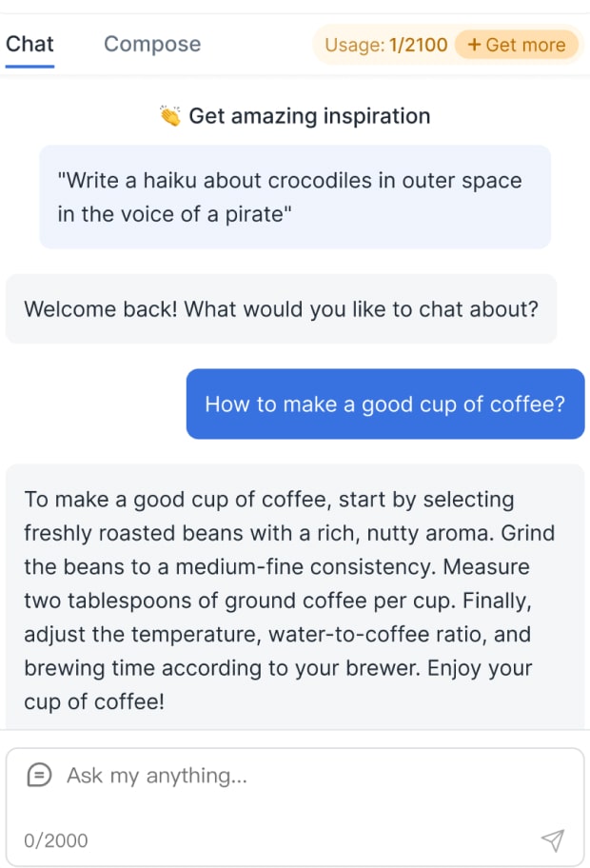Click the 1/2100 usage number

coord(419,45)
